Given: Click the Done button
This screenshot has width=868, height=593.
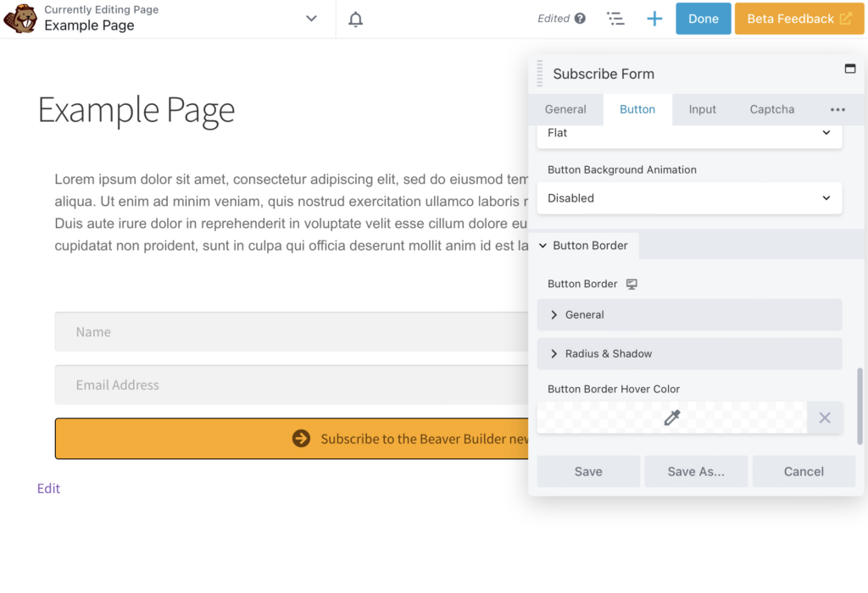Looking at the screenshot, I should point(703,19).
